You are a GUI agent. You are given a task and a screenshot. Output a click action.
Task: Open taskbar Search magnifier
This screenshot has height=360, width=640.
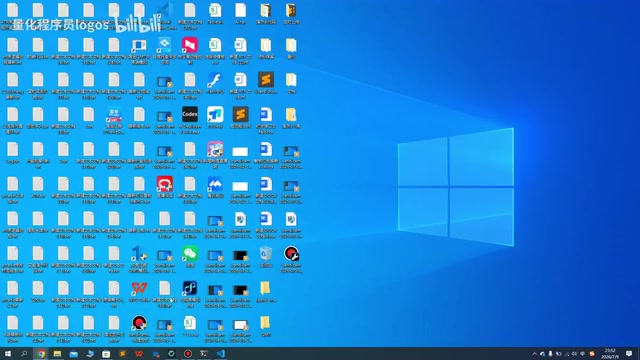24,353
